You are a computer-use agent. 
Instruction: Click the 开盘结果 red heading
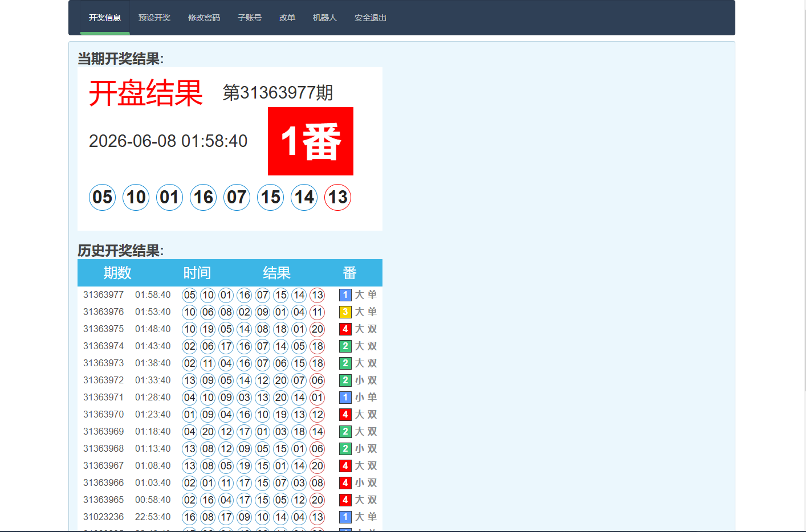146,93
